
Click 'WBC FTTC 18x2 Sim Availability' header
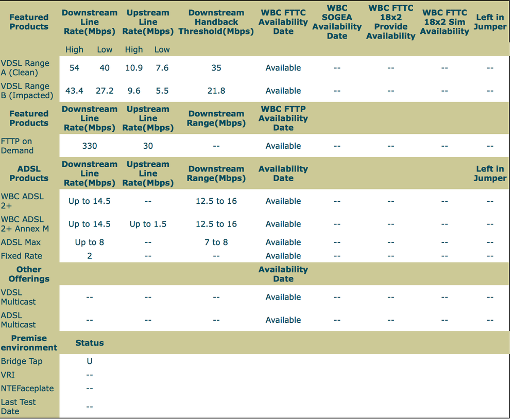tap(444, 22)
